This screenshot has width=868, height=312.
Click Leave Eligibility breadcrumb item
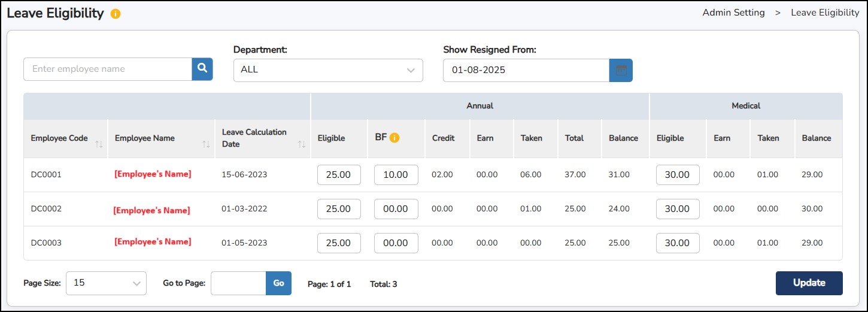[x=825, y=13]
